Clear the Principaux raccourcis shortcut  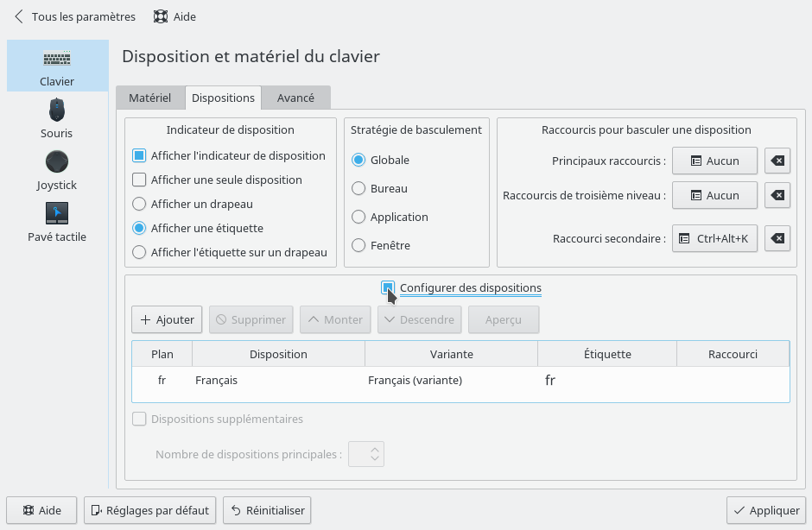tap(777, 161)
